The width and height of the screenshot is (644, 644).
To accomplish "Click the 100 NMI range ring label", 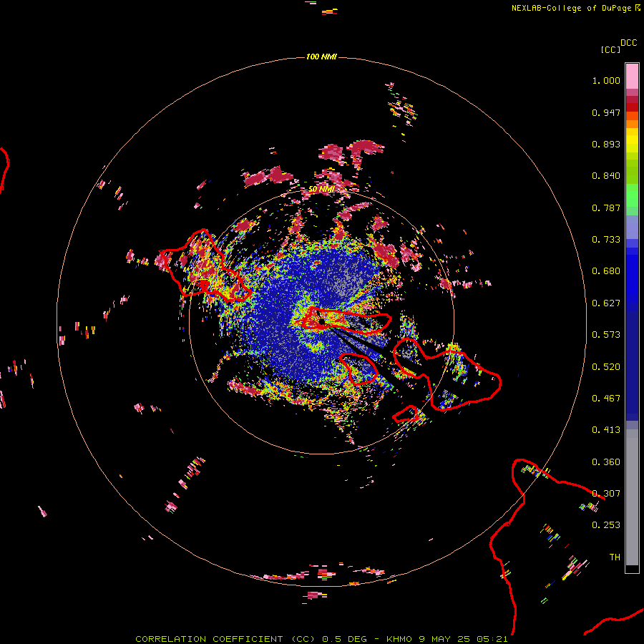I will [x=321, y=57].
